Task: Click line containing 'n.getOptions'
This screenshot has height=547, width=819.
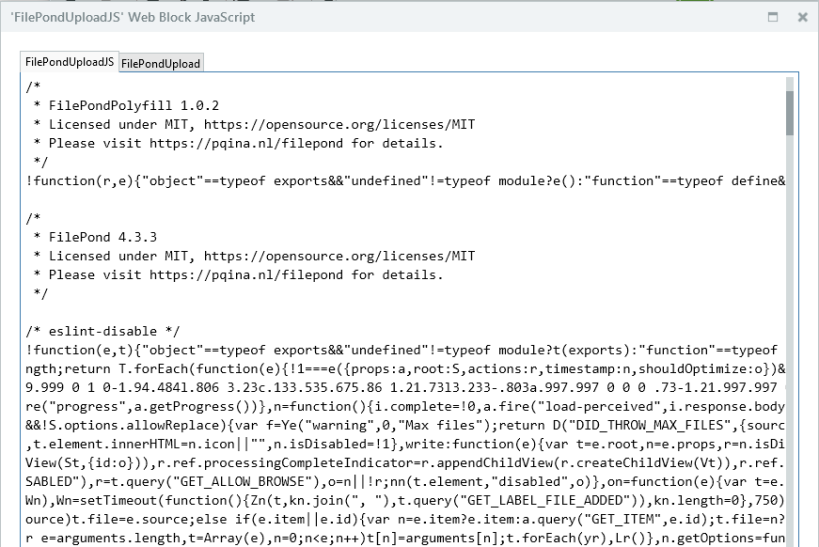Action: click(x=405, y=538)
